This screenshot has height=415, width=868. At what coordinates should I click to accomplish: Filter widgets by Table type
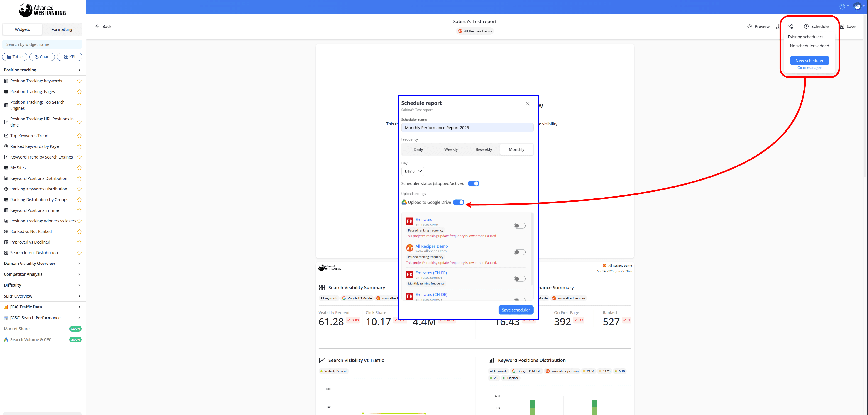coord(15,57)
